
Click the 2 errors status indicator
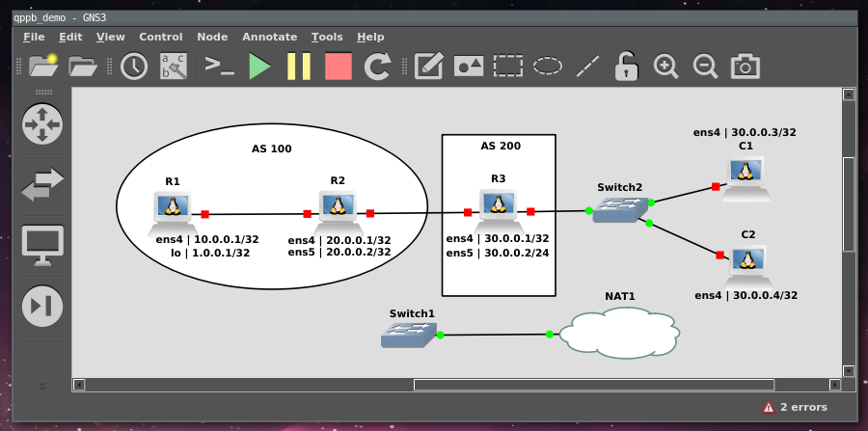(796, 408)
